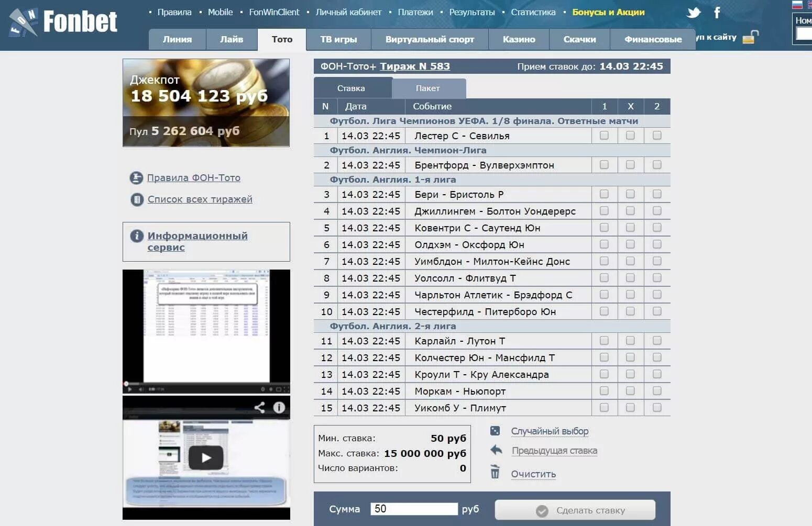The height and width of the screenshot is (526, 812).
Task: Click play control in upper video player
Action: click(129, 389)
